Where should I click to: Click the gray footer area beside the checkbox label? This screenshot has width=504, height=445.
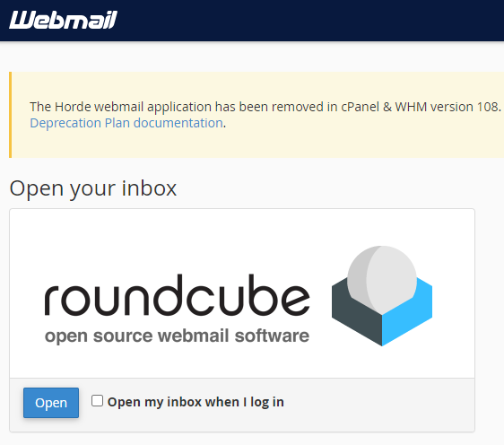(379, 405)
